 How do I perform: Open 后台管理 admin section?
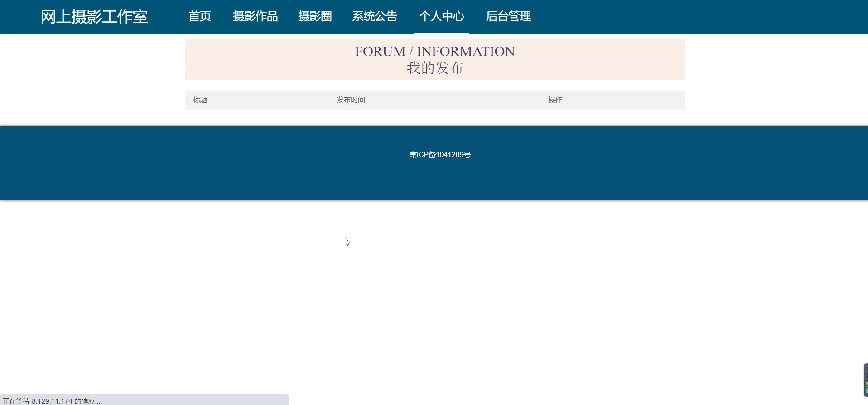pos(509,16)
